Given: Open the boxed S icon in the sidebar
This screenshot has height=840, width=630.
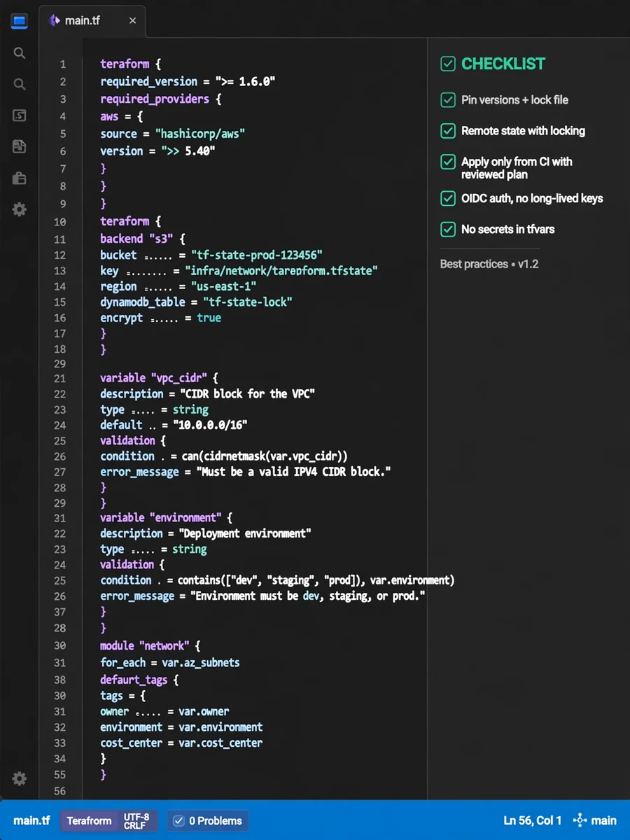Looking at the screenshot, I should 20,115.
